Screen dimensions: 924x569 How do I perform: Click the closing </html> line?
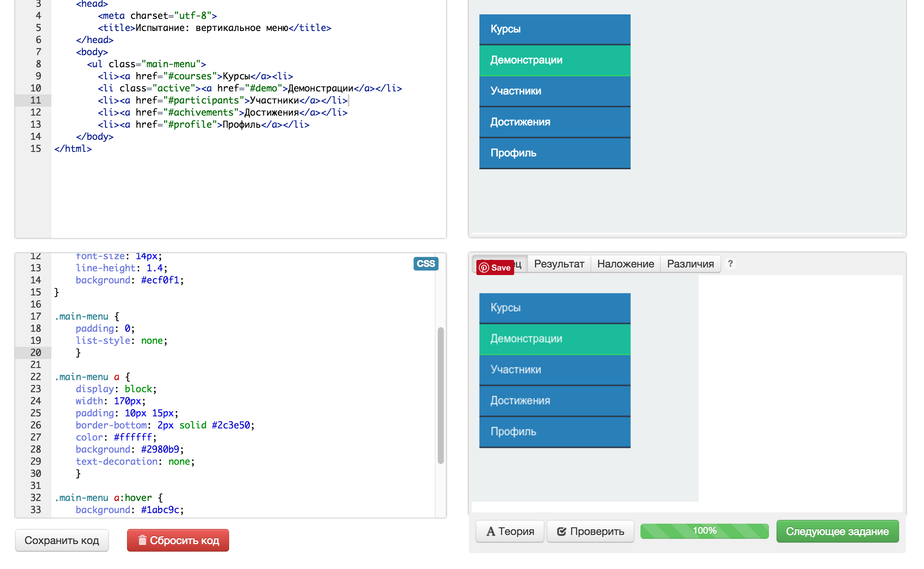coord(73,148)
